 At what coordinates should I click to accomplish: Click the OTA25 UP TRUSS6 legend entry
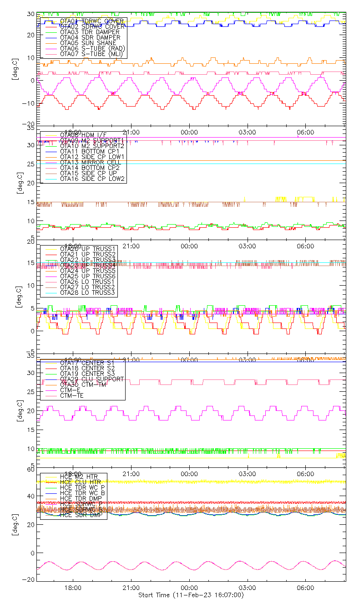[x=87, y=276]
